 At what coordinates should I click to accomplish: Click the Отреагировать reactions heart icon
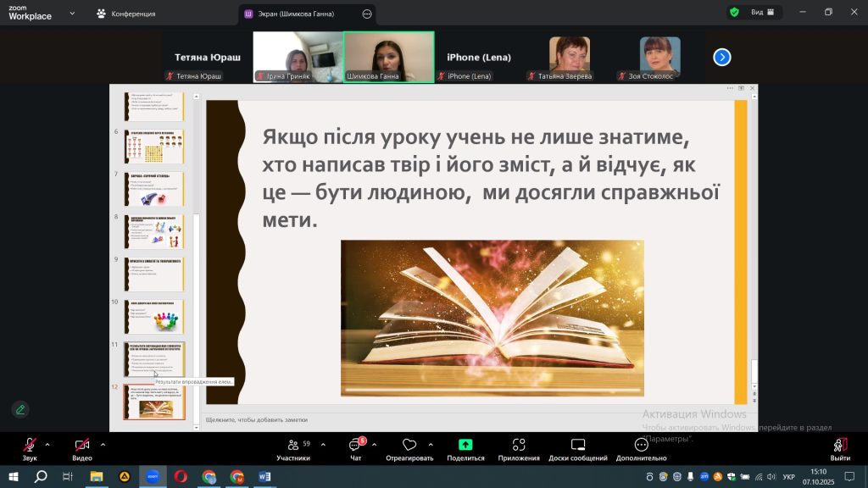409,446
